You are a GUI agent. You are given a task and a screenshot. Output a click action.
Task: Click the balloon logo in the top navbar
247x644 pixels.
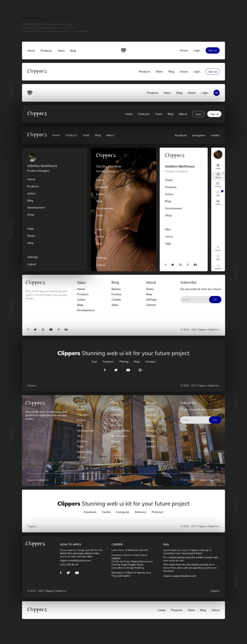pos(123,50)
